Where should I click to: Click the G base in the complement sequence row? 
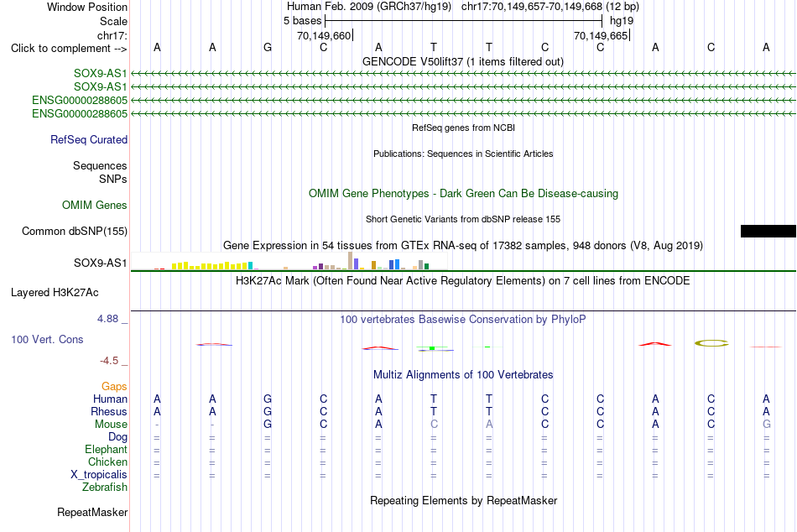click(268, 47)
